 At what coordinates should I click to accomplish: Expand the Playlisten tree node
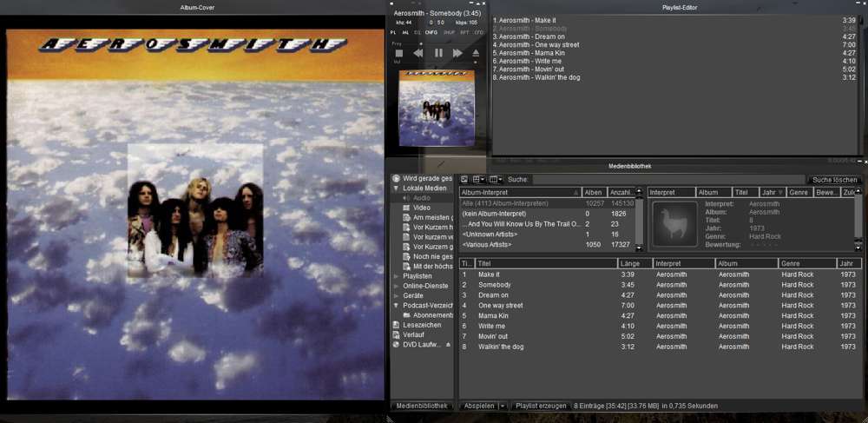(x=396, y=275)
